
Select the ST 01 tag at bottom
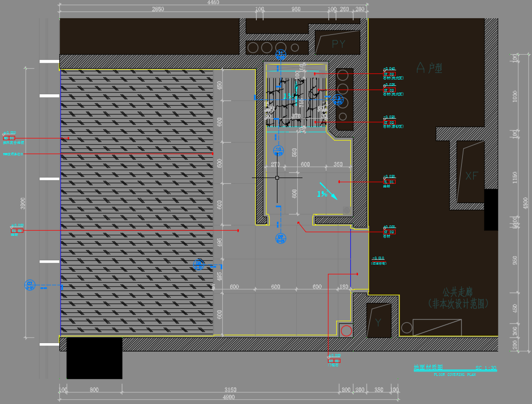[334, 360]
